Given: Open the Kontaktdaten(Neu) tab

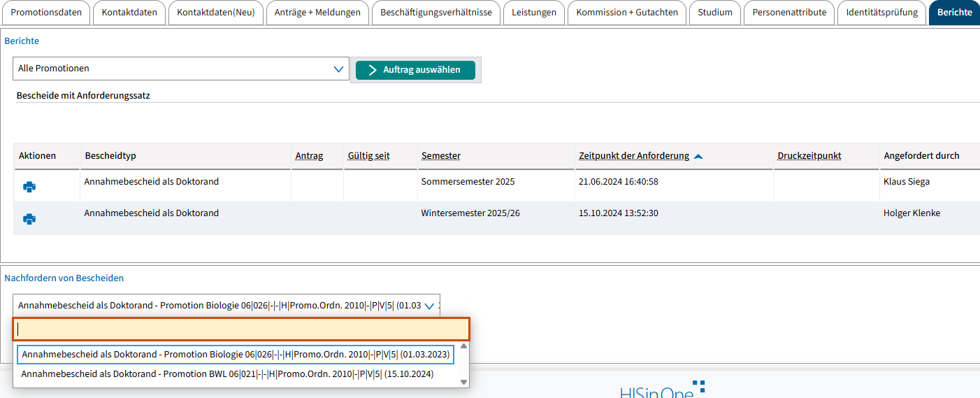Looking at the screenshot, I should (x=216, y=13).
